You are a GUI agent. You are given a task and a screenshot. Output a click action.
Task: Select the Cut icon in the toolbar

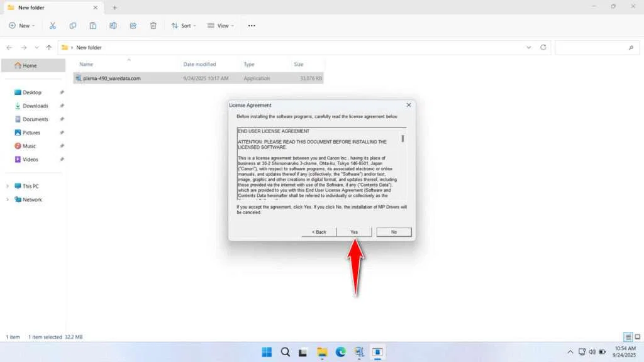tap(53, 25)
